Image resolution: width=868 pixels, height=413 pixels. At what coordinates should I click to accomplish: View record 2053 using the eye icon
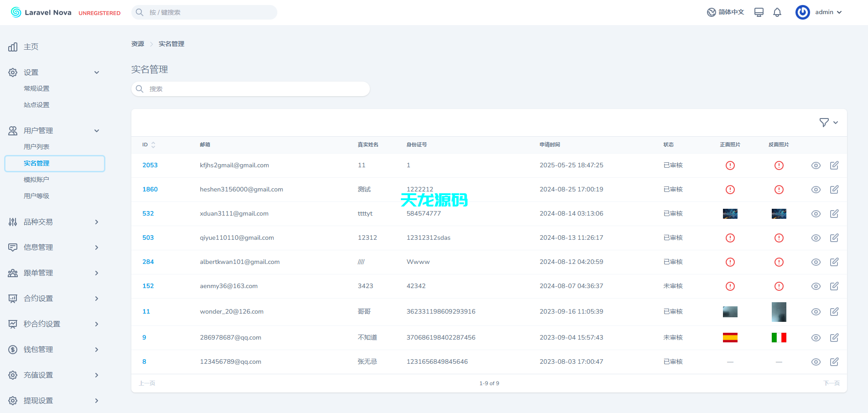point(816,165)
